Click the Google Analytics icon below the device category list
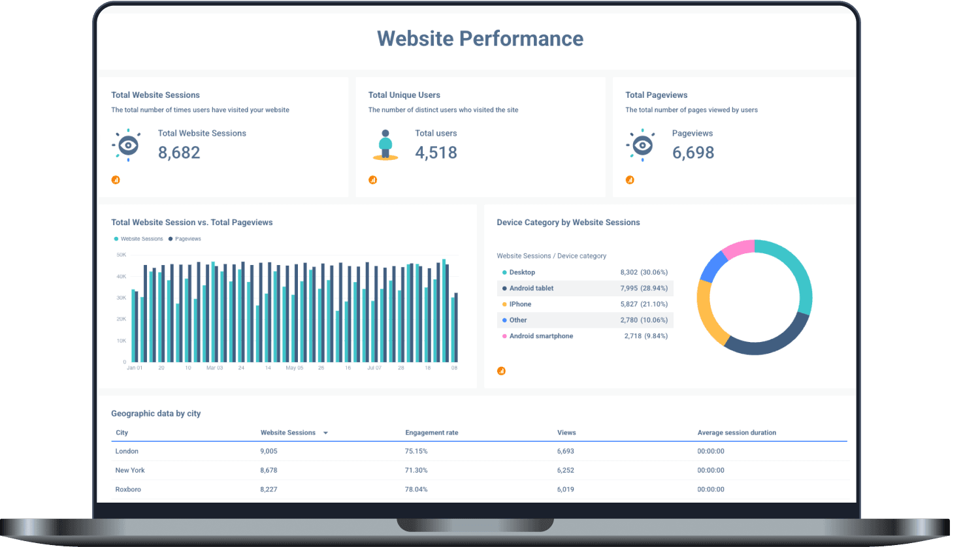This screenshot has width=980, height=547. [x=501, y=370]
